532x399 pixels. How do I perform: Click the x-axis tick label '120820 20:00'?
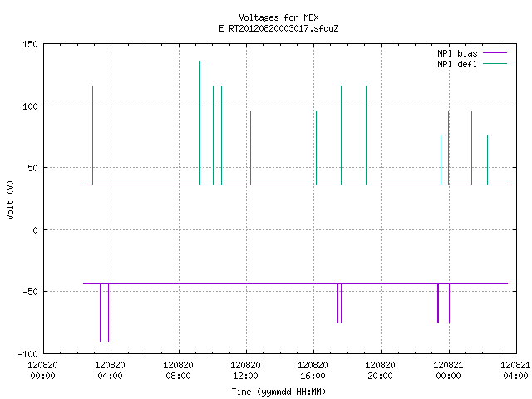tap(380, 370)
